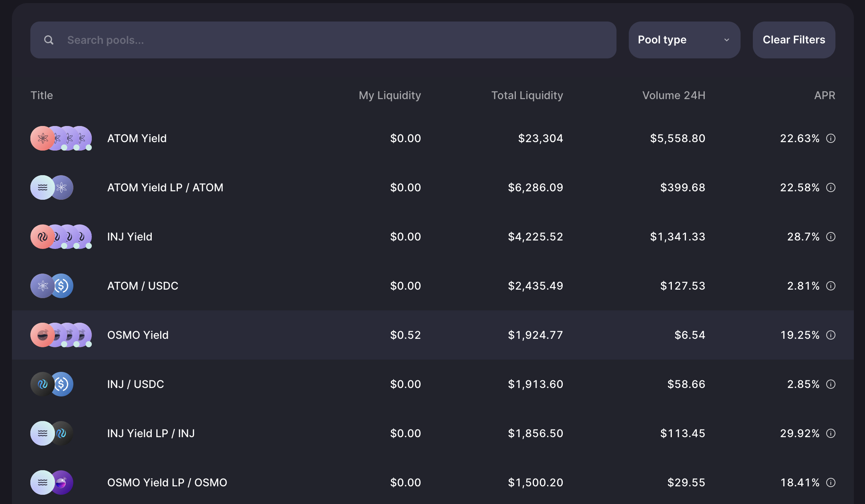The image size is (865, 504).
Task: Click the $0.52 My Liquidity value
Action: tap(406, 335)
